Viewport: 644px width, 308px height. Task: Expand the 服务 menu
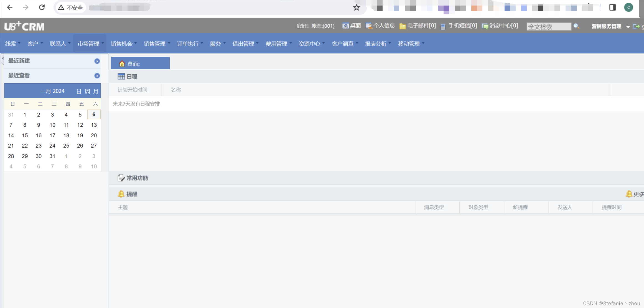coord(218,44)
